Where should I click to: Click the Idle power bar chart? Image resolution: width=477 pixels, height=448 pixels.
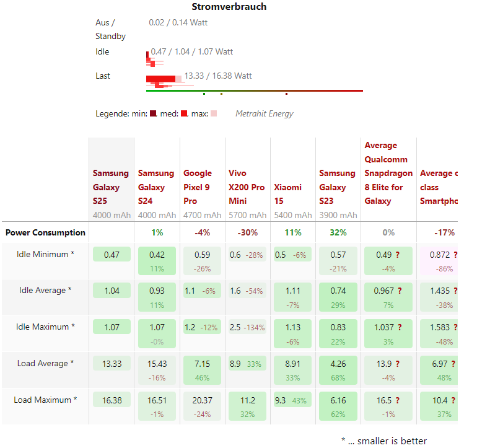pos(155,59)
